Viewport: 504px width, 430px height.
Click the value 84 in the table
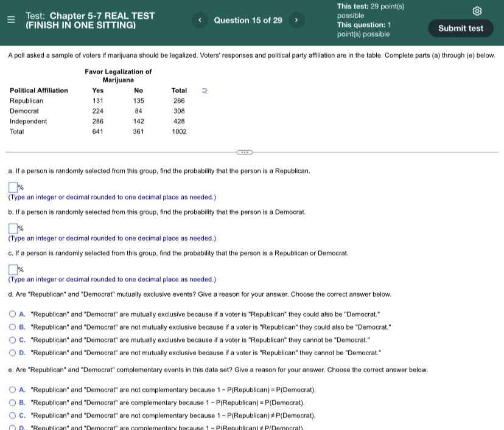139,111
